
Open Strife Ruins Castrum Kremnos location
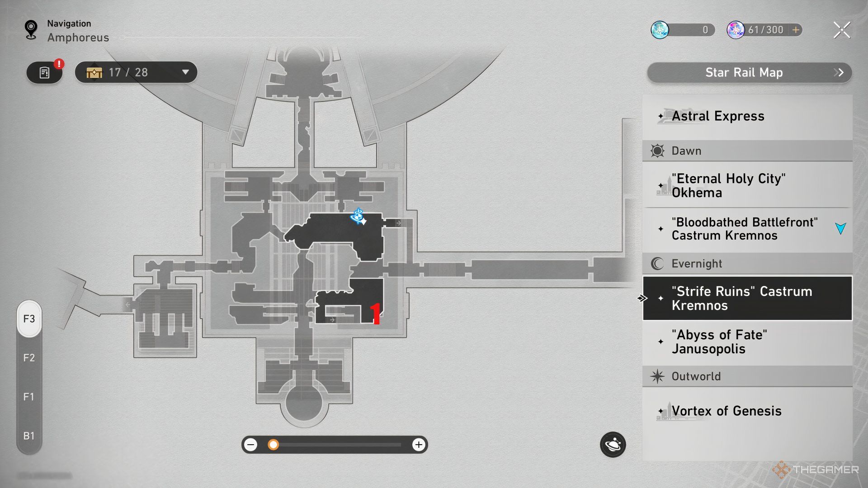coord(748,298)
